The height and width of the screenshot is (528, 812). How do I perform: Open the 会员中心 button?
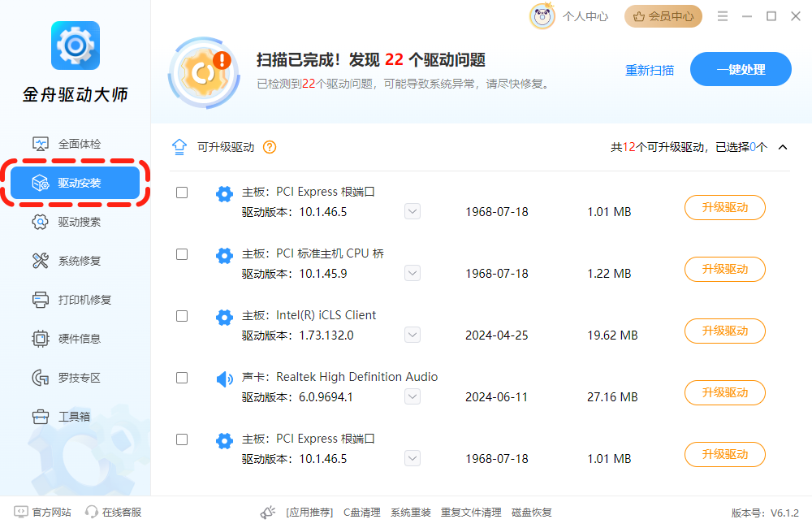[x=663, y=16]
